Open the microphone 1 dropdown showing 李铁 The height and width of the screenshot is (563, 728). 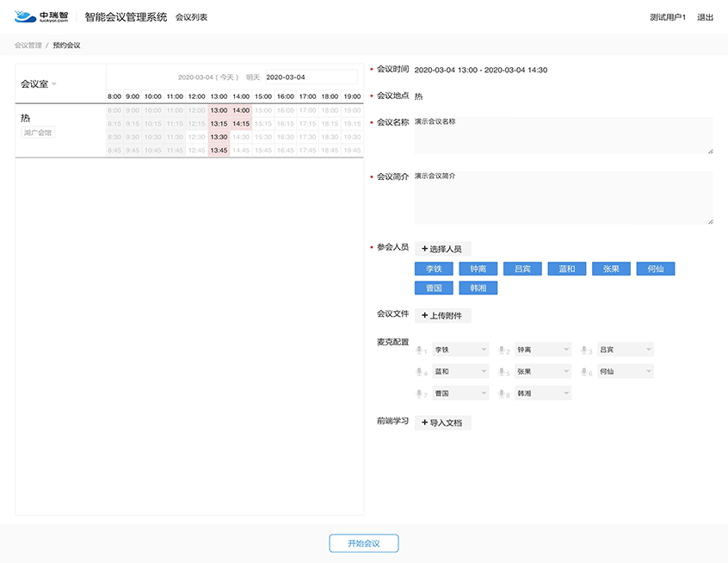pyautogui.click(x=460, y=350)
